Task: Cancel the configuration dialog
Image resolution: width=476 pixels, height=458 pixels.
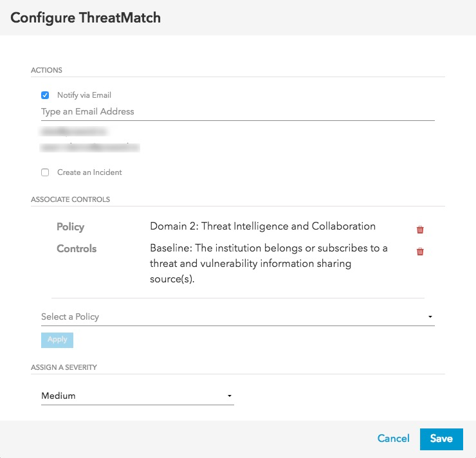Action: [393, 439]
